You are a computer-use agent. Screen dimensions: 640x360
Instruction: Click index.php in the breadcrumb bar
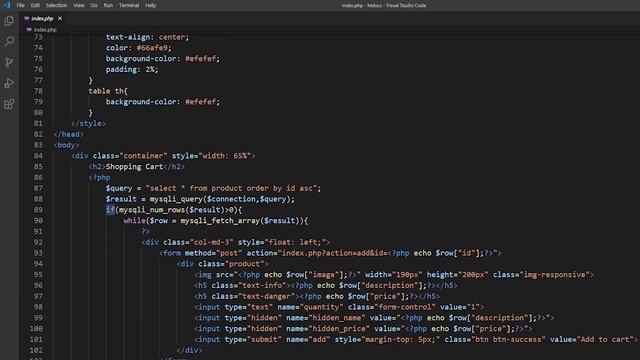point(45,30)
